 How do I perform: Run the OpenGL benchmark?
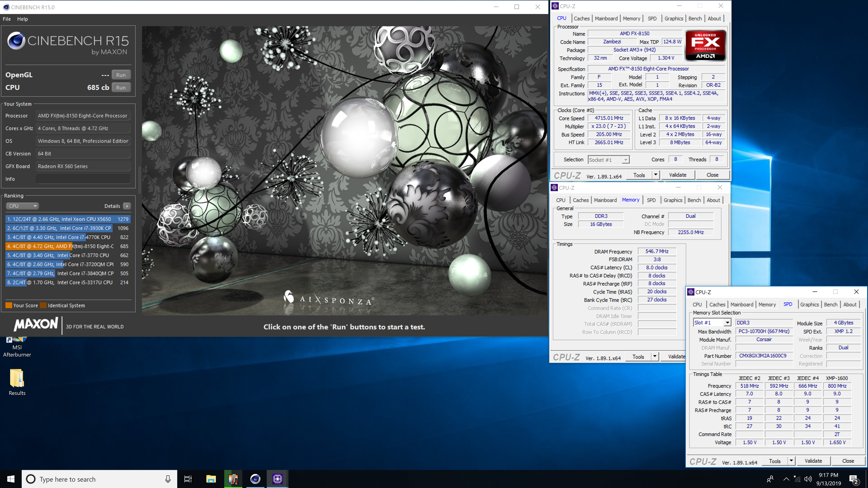(x=121, y=75)
